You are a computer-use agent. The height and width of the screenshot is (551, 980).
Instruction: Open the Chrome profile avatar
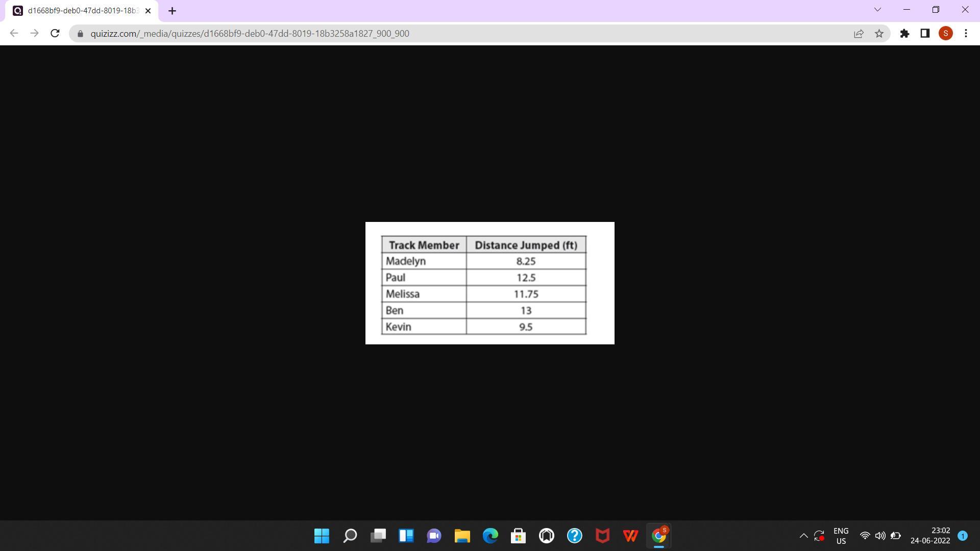point(945,34)
